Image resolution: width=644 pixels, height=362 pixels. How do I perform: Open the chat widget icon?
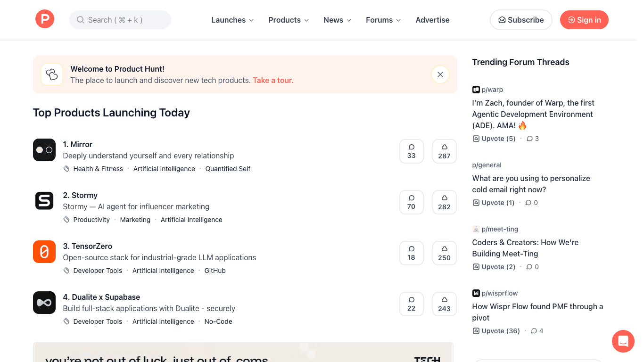(623, 341)
